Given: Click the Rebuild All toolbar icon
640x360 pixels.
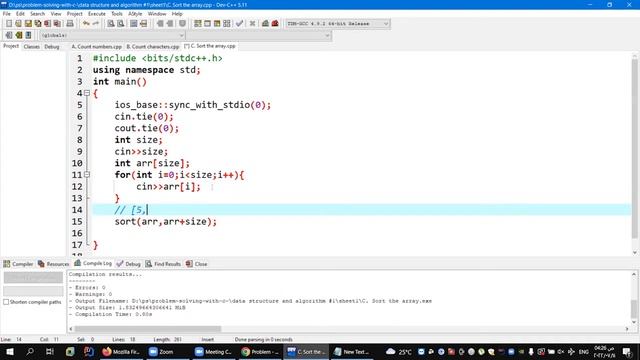Looking at the screenshot, I should 227,24.
